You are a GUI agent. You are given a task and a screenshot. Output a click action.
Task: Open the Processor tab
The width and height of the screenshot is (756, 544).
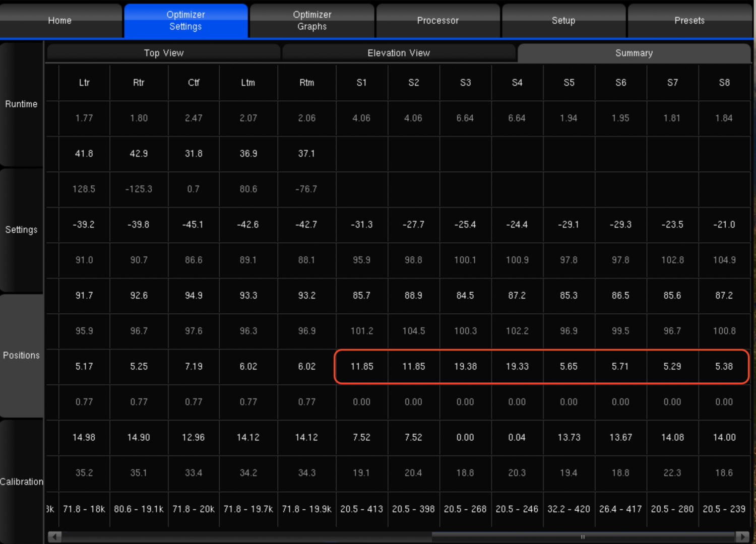(x=438, y=21)
